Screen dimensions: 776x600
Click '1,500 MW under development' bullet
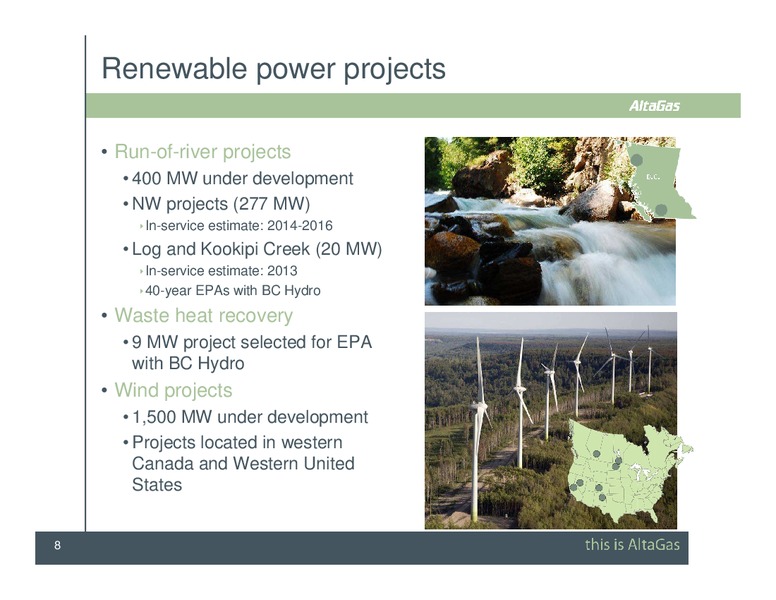[x=250, y=417]
